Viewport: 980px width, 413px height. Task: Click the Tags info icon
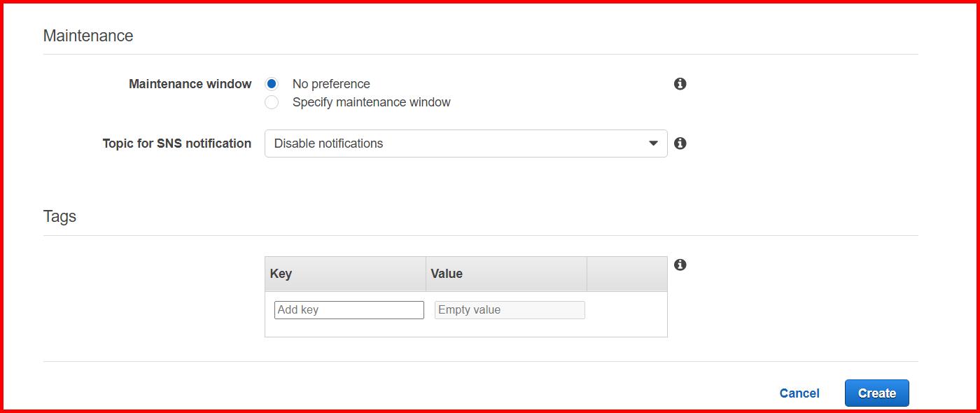pyautogui.click(x=678, y=265)
